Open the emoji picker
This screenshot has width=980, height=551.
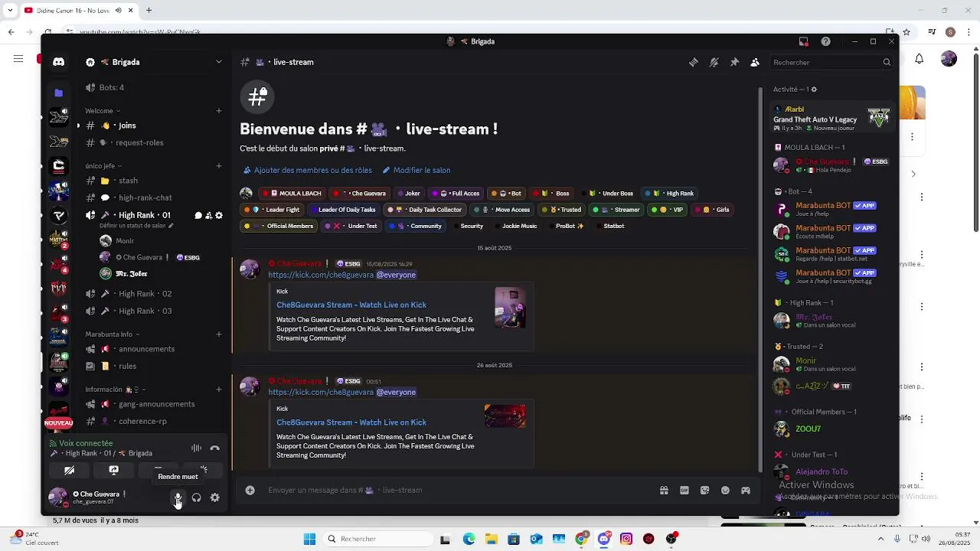click(x=725, y=491)
